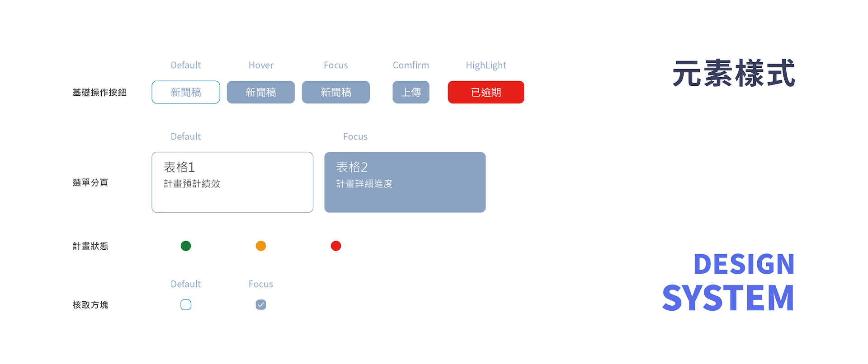The height and width of the screenshot is (364, 868).
Task: Click the red status dot
Action: point(336,246)
